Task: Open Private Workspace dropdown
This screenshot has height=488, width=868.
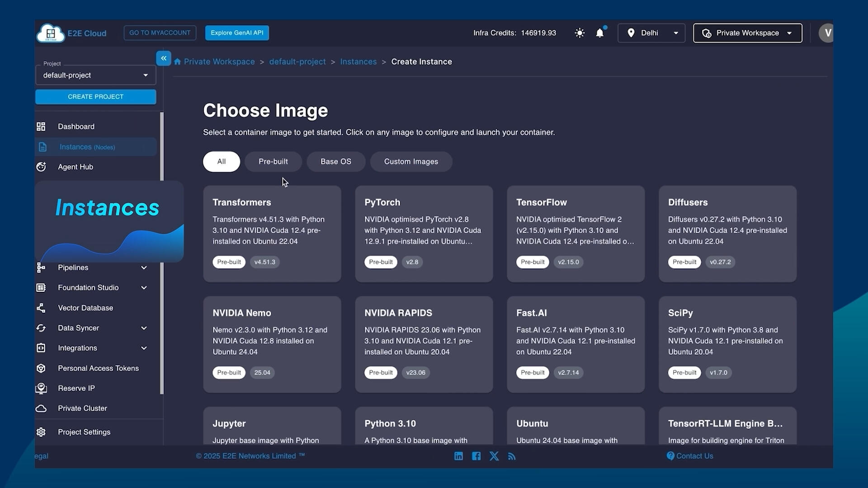Action: [x=747, y=33]
